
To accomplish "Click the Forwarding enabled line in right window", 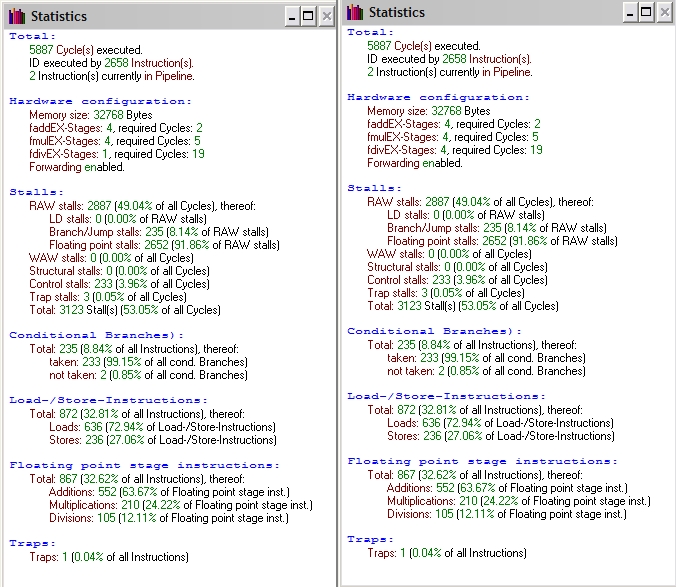I will [x=414, y=163].
